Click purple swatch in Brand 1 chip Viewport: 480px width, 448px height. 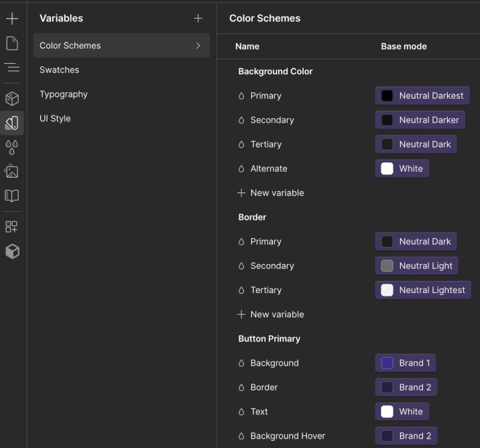click(x=387, y=363)
